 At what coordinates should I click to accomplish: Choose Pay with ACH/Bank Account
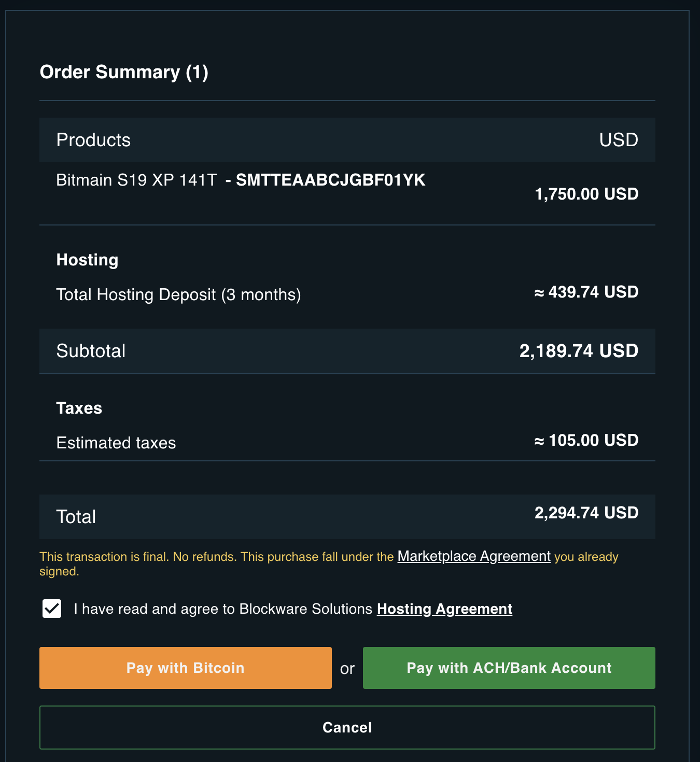coord(509,668)
